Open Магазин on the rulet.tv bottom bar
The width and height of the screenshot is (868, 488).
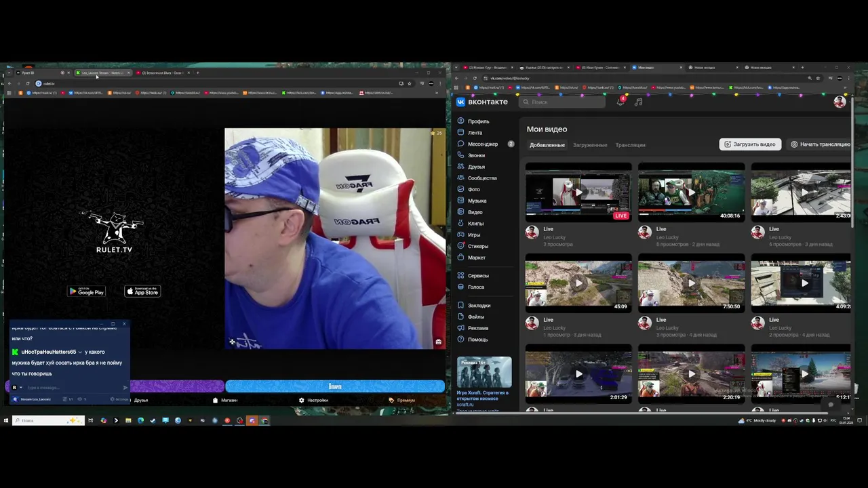tap(225, 401)
